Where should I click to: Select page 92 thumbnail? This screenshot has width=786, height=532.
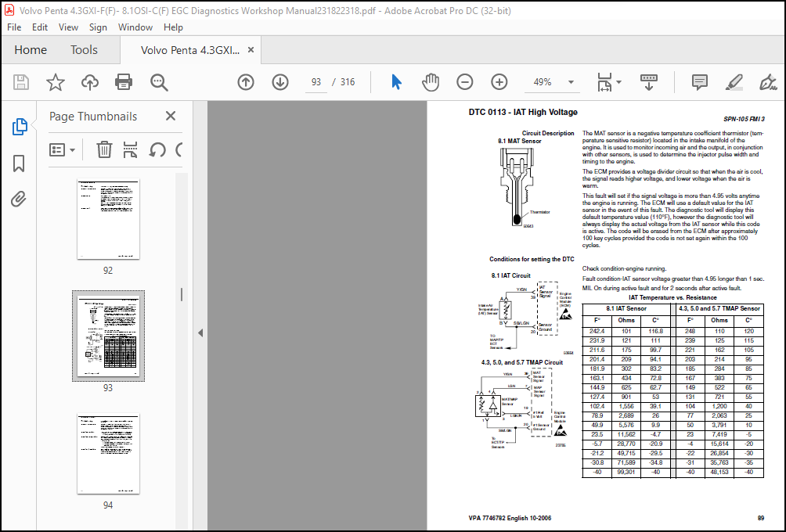[x=108, y=219]
